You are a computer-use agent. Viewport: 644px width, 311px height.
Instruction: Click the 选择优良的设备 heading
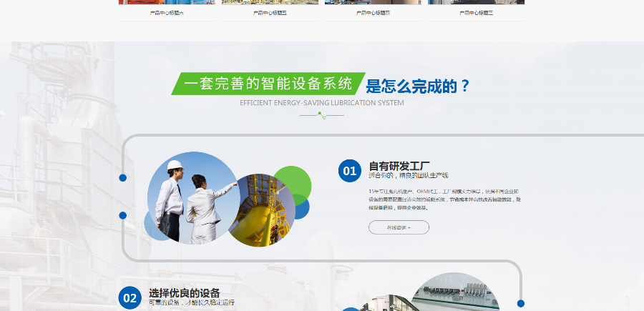coord(185,293)
